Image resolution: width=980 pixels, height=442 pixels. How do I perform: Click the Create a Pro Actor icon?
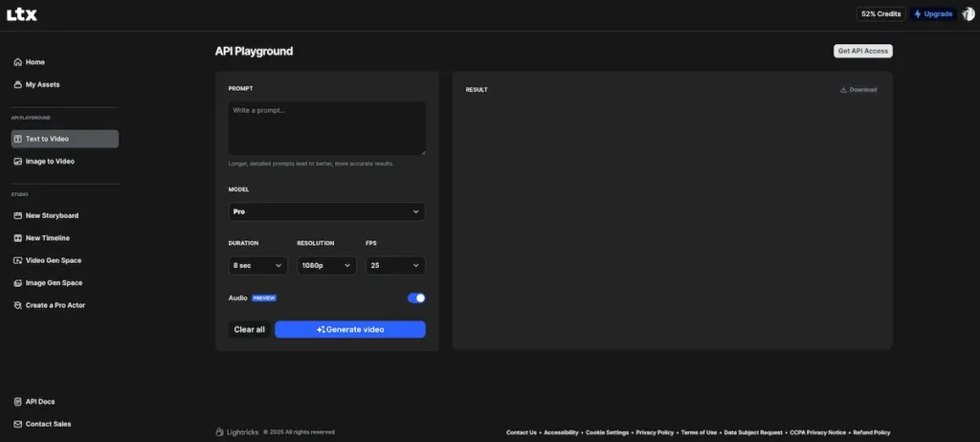tap(18, 305)
